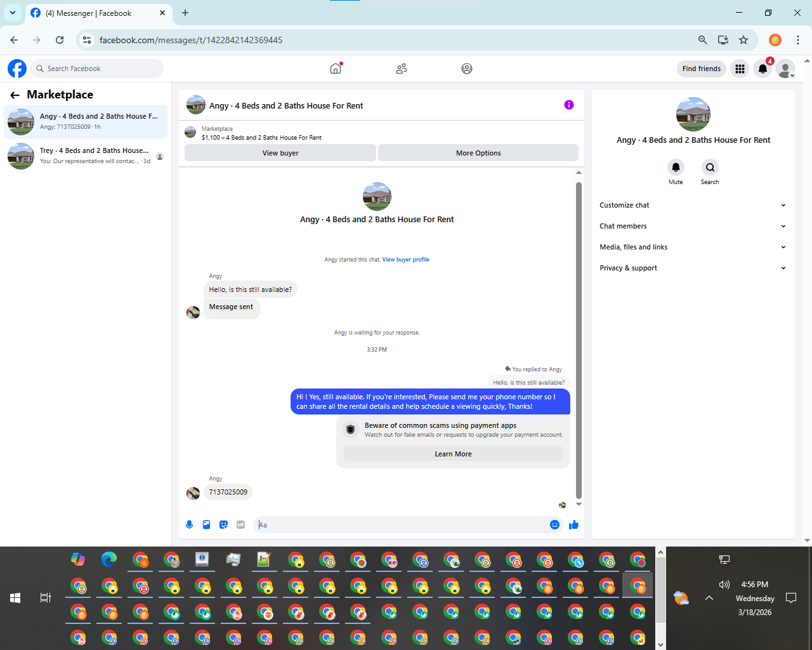Click the install app icon in address bar

coord(723,40)
